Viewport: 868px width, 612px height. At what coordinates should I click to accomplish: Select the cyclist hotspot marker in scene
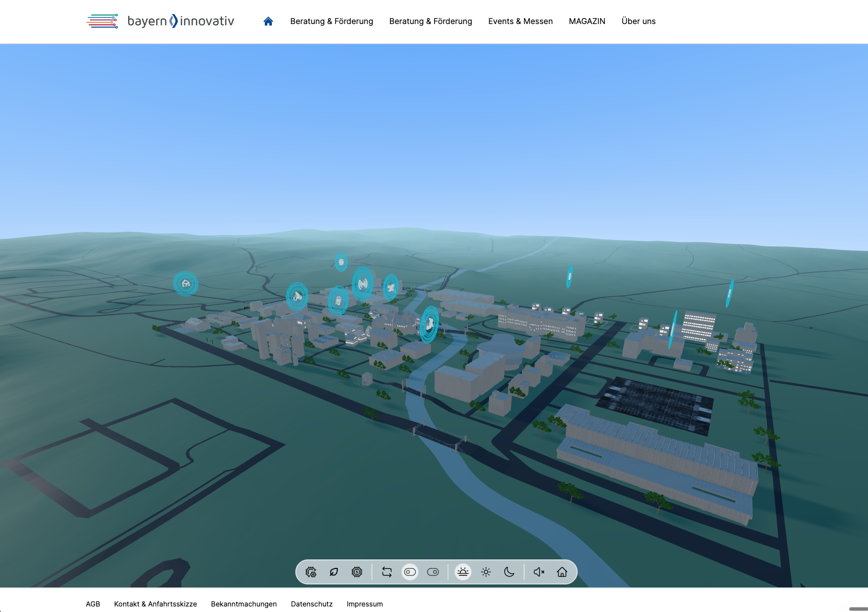tap(297, 296)
